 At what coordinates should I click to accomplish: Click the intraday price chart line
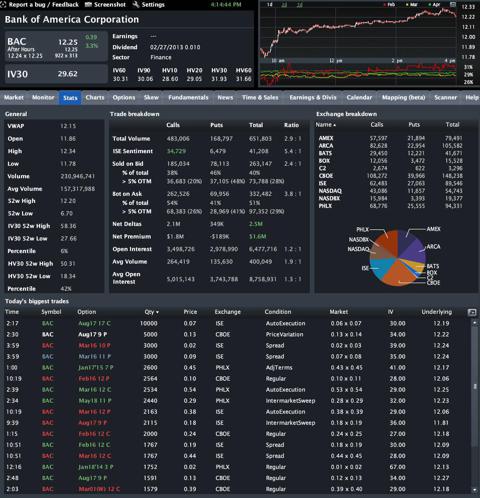(358, 32)
